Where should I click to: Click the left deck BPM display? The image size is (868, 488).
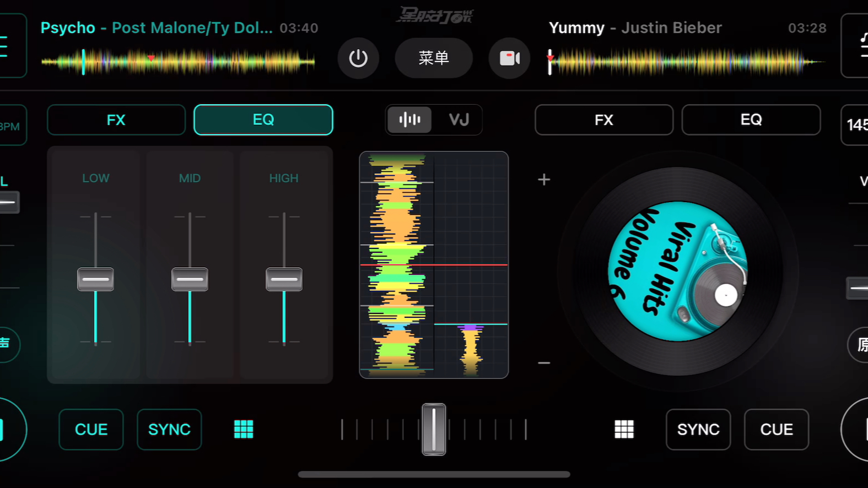13,125
